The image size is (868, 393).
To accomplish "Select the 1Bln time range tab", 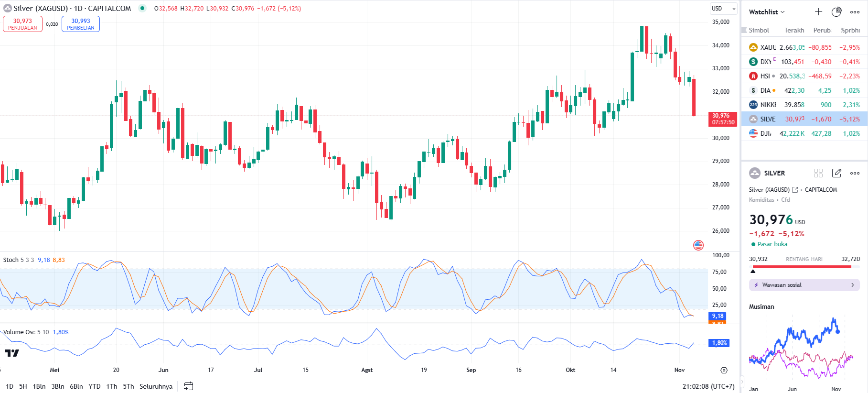I will (x=39, y=386).
